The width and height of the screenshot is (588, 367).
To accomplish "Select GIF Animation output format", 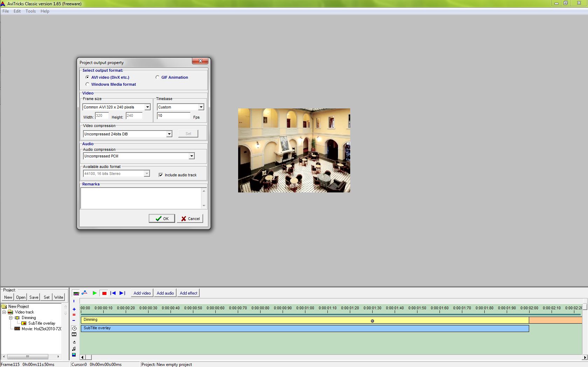I will (172, 77).
